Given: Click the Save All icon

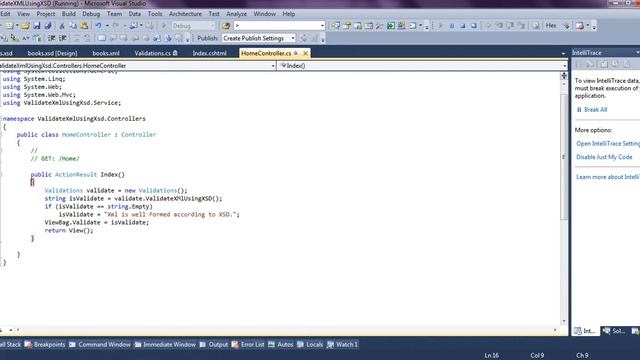Looking at the screenshot, I should point(48,26).
